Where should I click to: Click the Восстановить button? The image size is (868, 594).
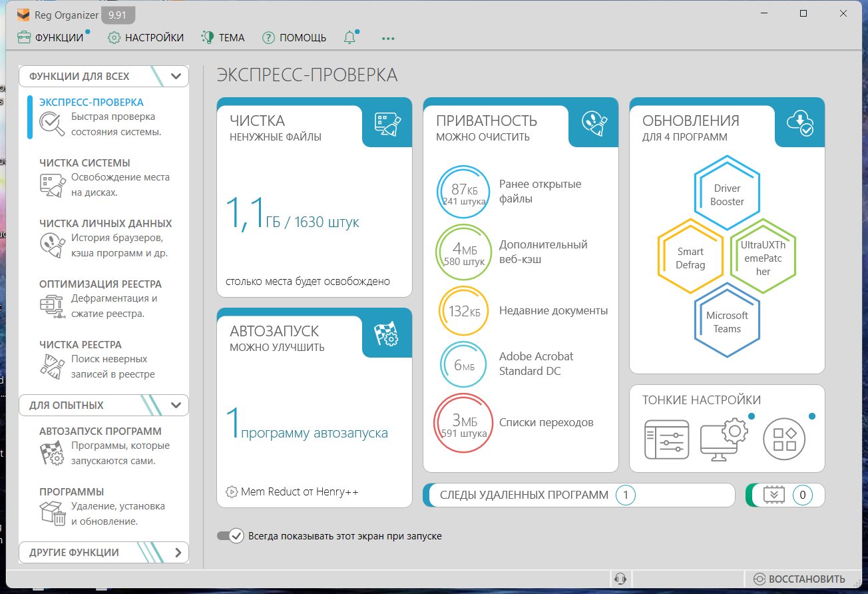tap(799, 579)
